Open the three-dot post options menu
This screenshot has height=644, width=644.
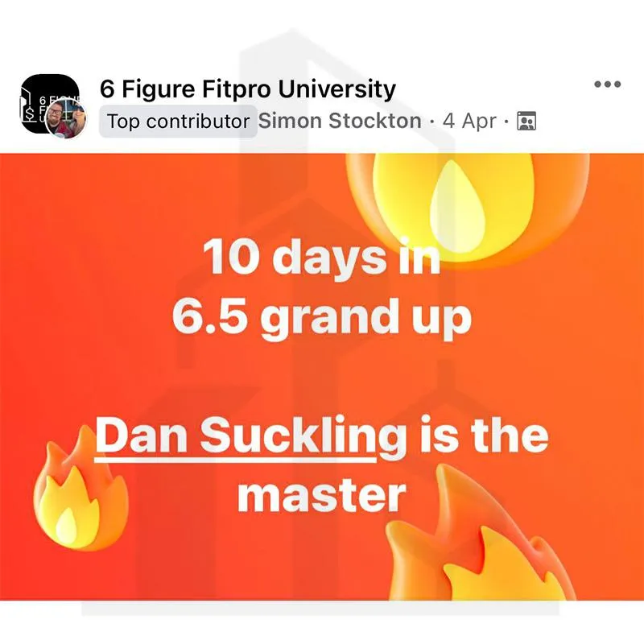[x=608, y=85]
